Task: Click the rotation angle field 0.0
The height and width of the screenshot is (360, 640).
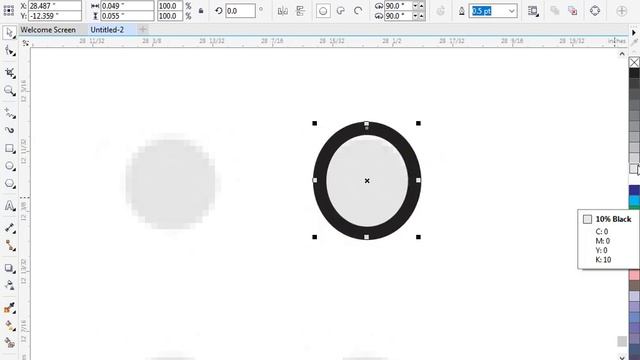Action: 240,11
